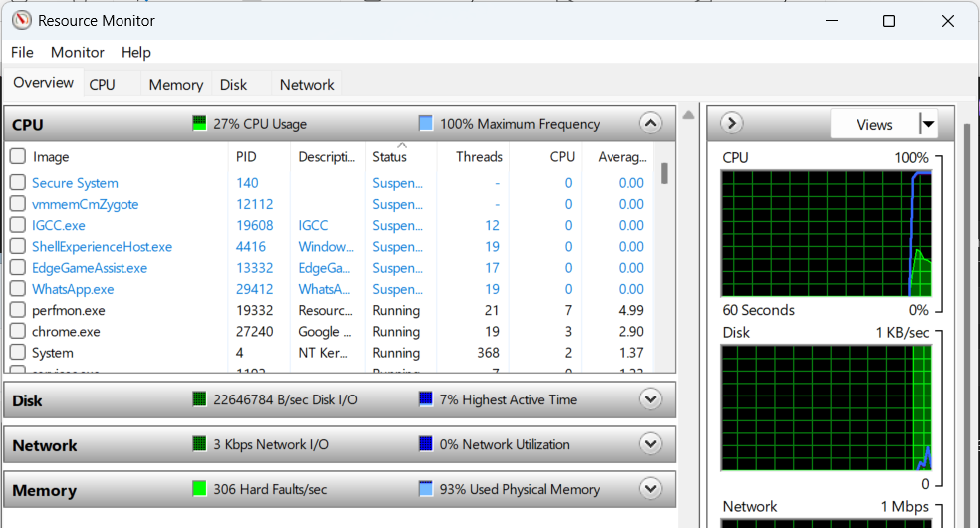Image resolution: width=980 pixels, height=528 pixels.
Task: Select the vmmemCmZygote process name
Action: coord(85,204)
